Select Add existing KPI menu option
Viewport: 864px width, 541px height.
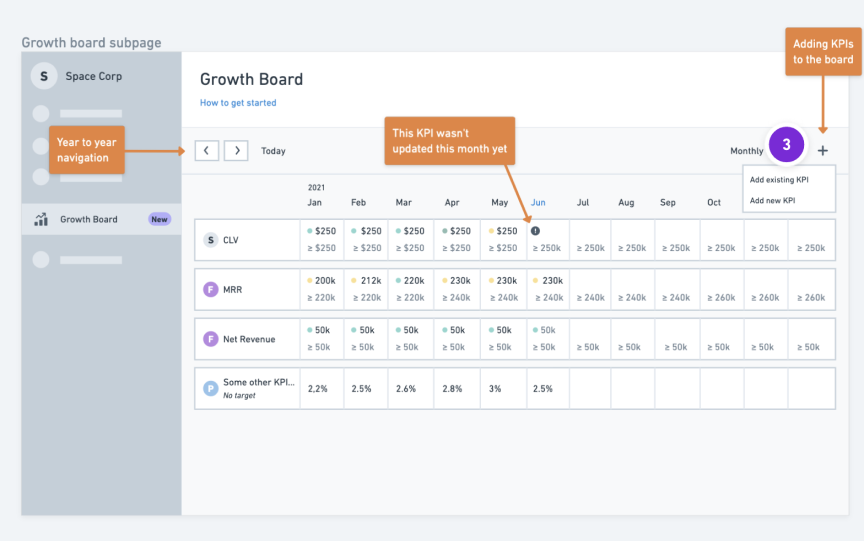click(x=779, y=179)
